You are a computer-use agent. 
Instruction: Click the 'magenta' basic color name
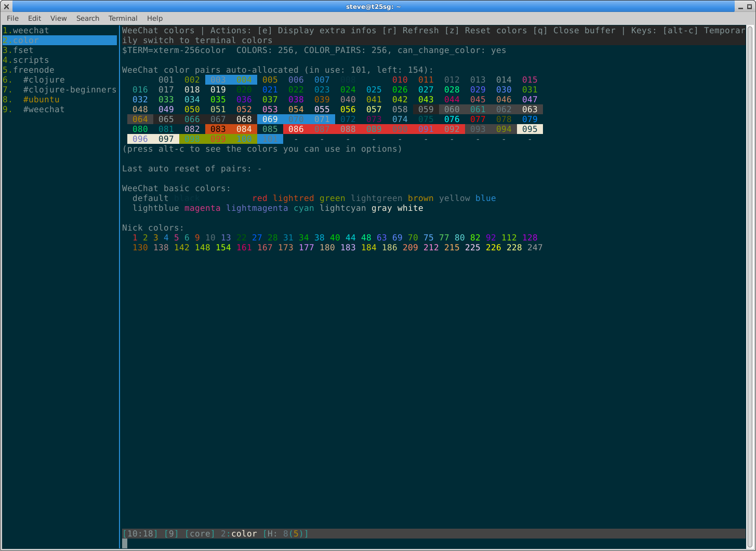click(x=203, y=208)
